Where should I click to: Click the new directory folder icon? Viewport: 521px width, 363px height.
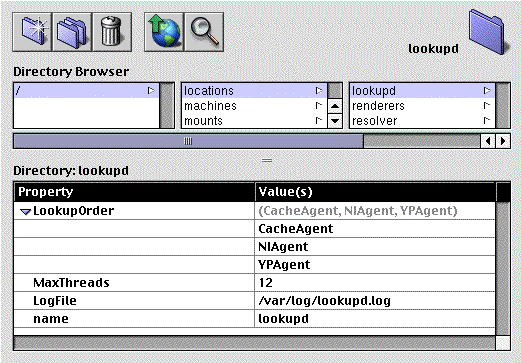click(32, 32)
